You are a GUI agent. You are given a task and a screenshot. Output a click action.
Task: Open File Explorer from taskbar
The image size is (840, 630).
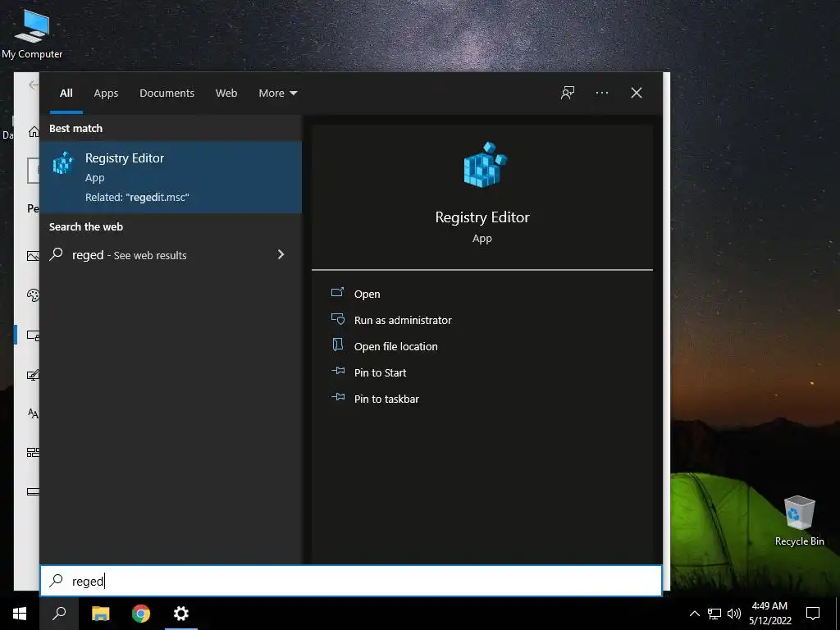[x=100, y=614]
